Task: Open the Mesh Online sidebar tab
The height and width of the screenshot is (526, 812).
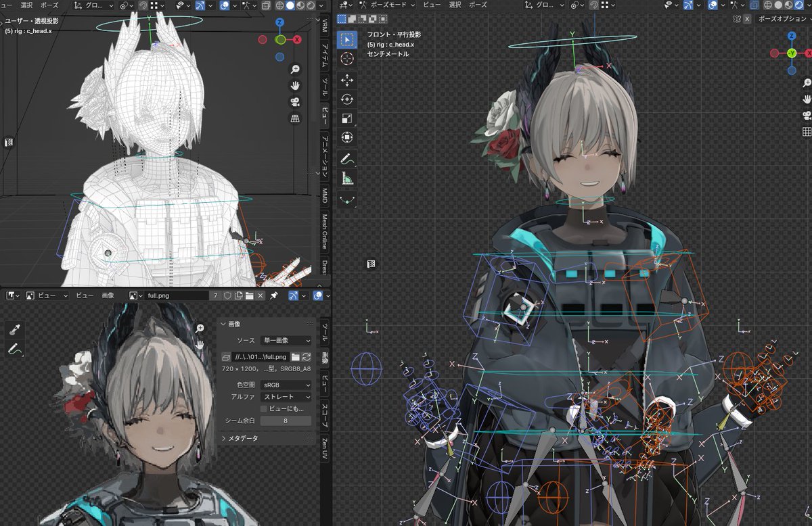Action: coord(325,233)
